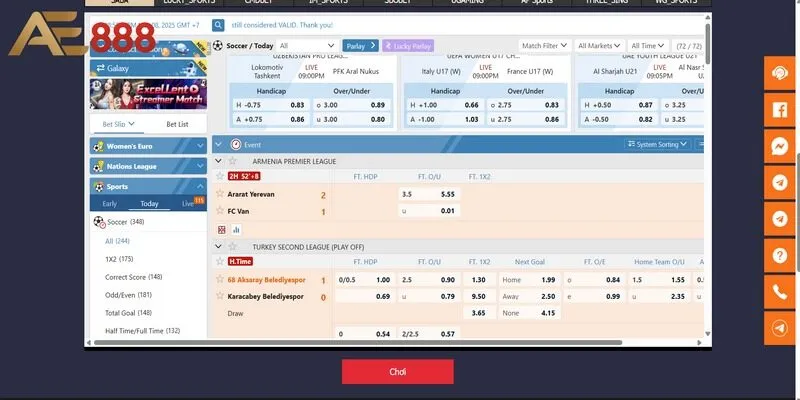This screenshot has width=800, height=400.
Task: Toggle the star next to Karacabey Belediyespor
Action: pos(220,297)
